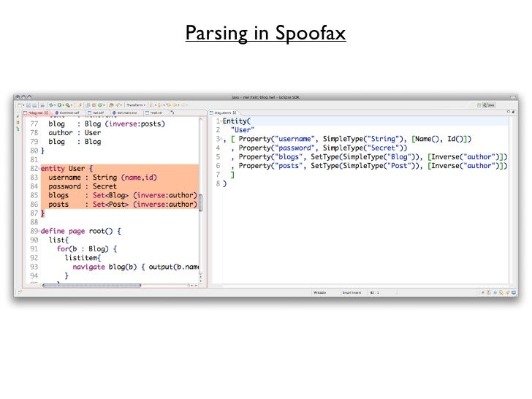
Task: Switch to the blog.nwl editor tab
Action: (x=36, y=113)
